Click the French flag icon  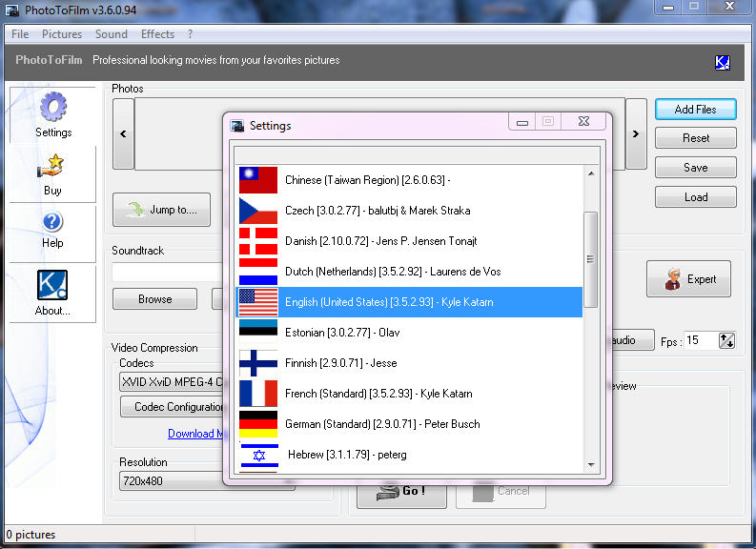point(258,394)
